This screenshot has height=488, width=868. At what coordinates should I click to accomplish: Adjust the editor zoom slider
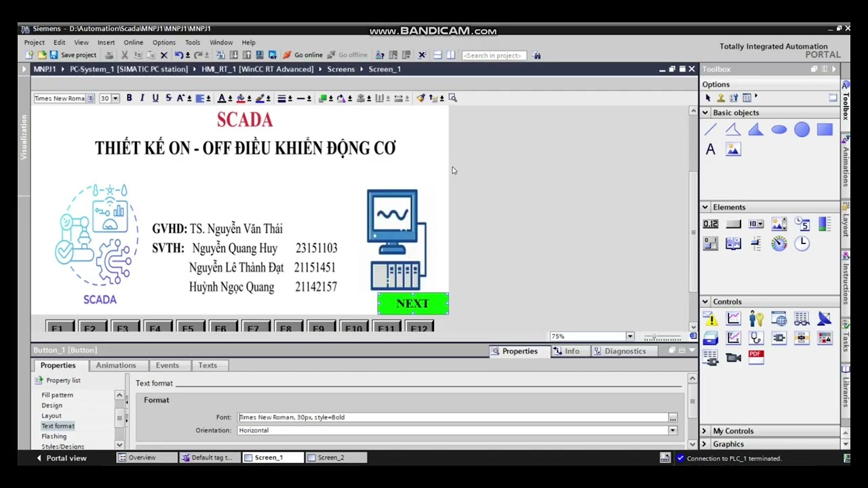[x=663, y=336]
